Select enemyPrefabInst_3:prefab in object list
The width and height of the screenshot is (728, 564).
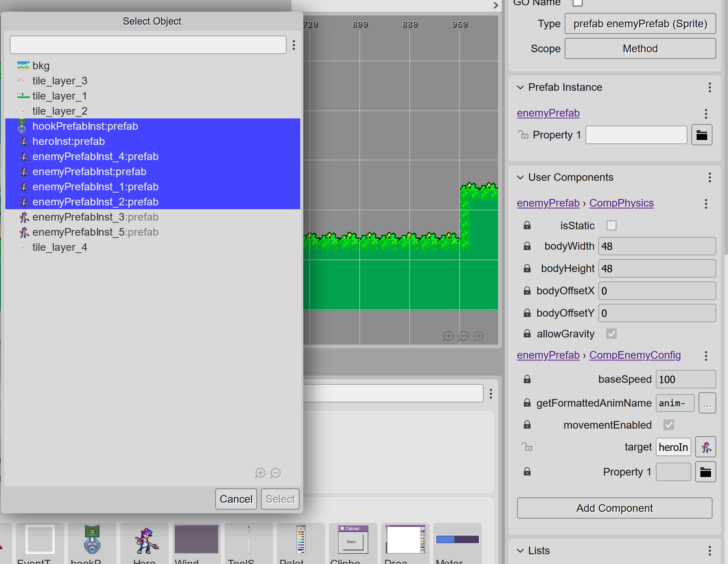coord(95,217)
